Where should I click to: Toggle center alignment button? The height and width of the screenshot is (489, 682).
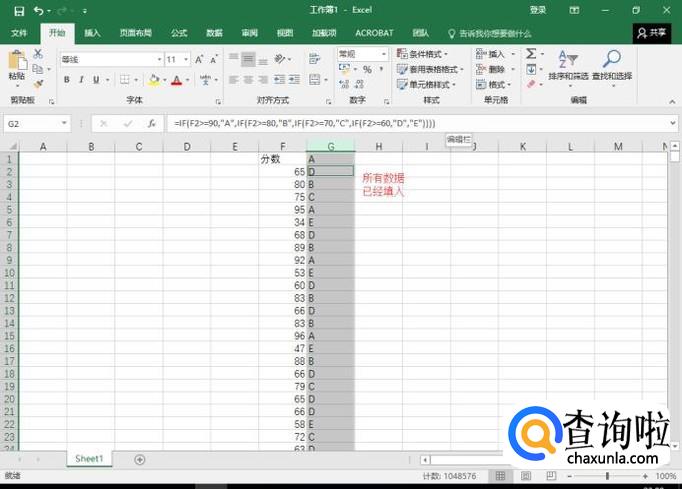[x=248, y=80]
